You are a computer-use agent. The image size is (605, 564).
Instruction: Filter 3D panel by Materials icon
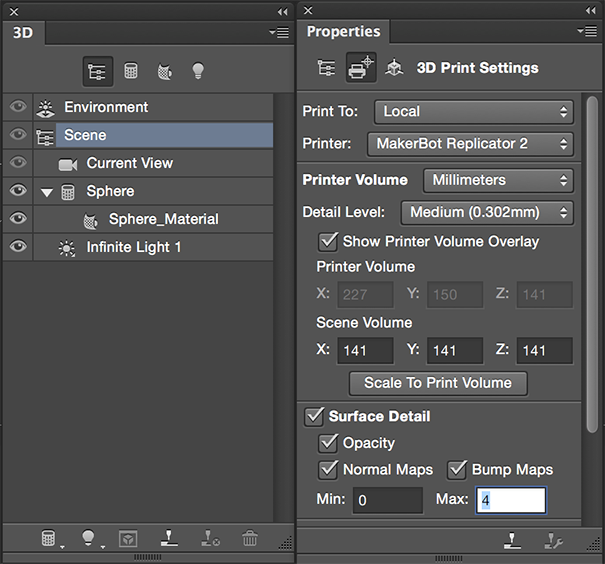[x=164, y=71]
